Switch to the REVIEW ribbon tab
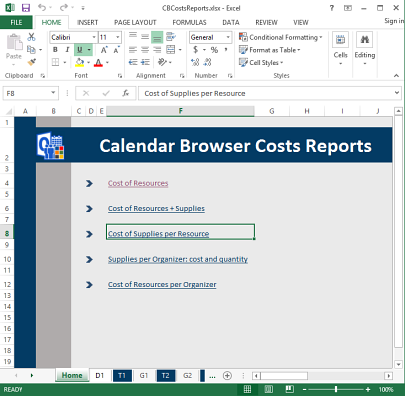Viewport: 405px width, 396px height. pyautogui.click(x=266, y=22)
